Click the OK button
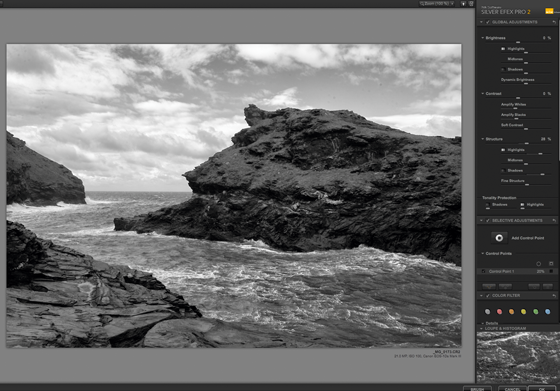560x391 pixels. (542, 389)
